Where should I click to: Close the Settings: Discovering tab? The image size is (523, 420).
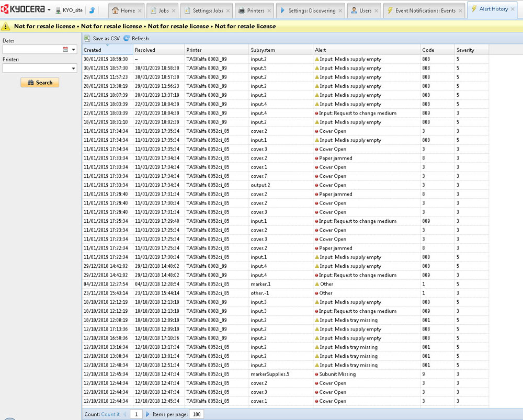340,10
